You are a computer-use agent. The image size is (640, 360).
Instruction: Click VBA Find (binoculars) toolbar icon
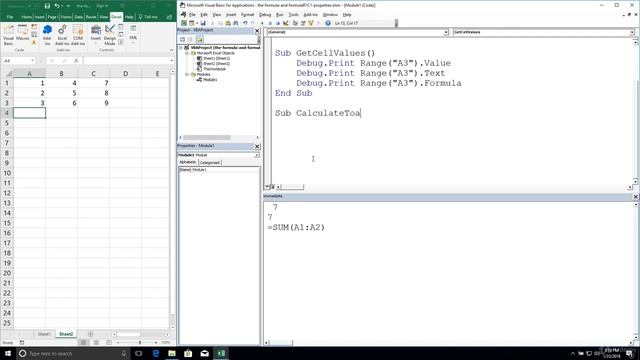pos(236,23)
